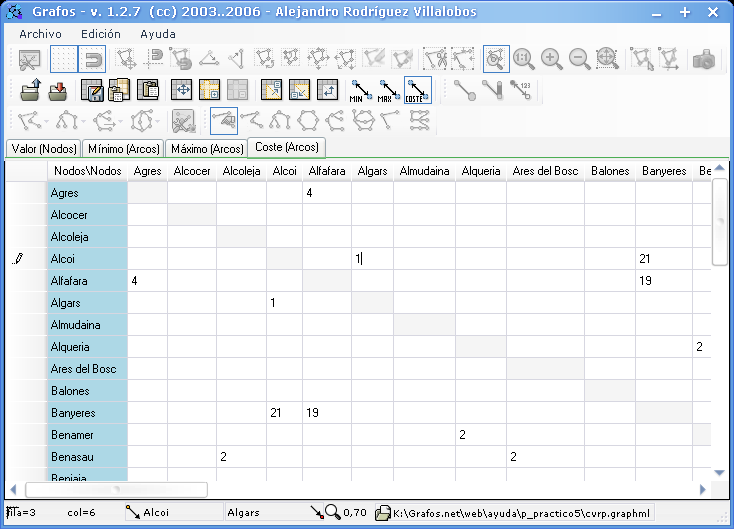Viewport: 734px width, 529px height.
Task: Click the zoom out magnifier icon
Action: [x=579, y=59]
